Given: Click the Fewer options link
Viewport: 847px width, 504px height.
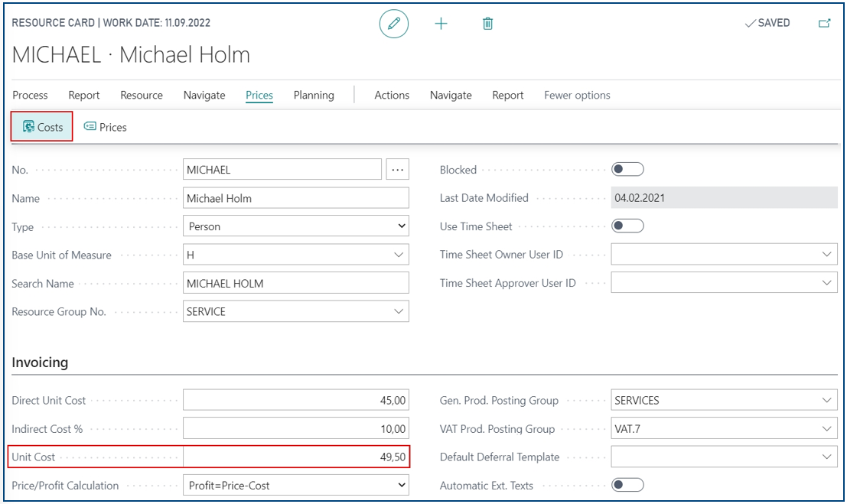Looking at the screenshot, I should (577, 95).
